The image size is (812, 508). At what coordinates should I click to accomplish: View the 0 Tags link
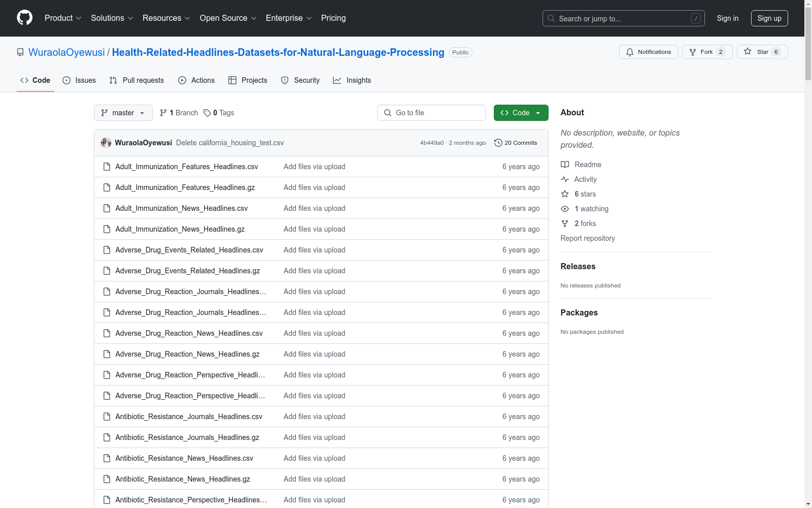coord(219,113)
